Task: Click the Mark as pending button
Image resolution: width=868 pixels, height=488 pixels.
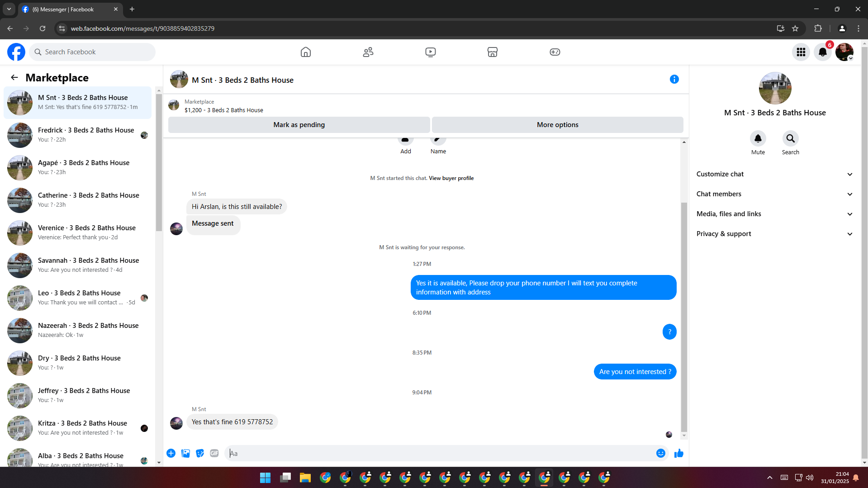Action: (299, 125)
